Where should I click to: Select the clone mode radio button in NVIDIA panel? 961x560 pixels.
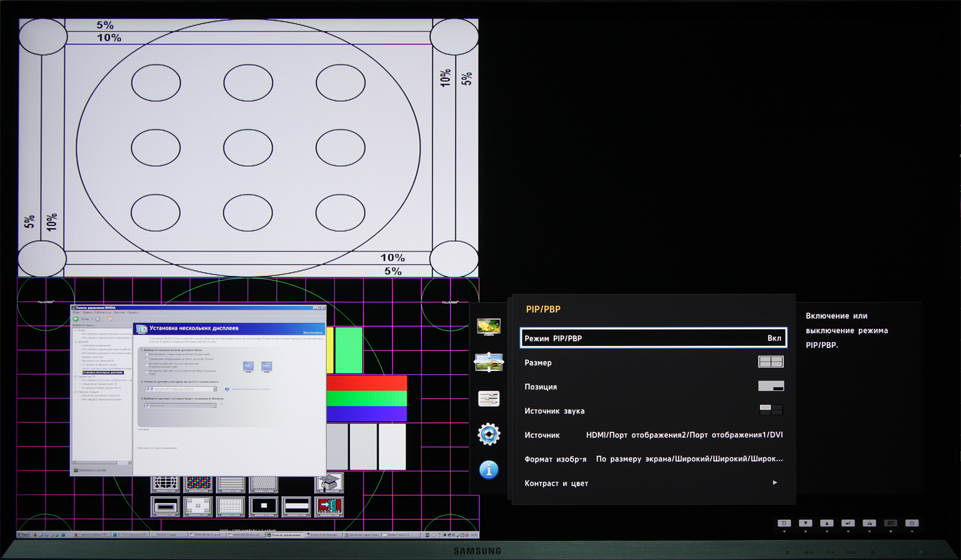147,359
